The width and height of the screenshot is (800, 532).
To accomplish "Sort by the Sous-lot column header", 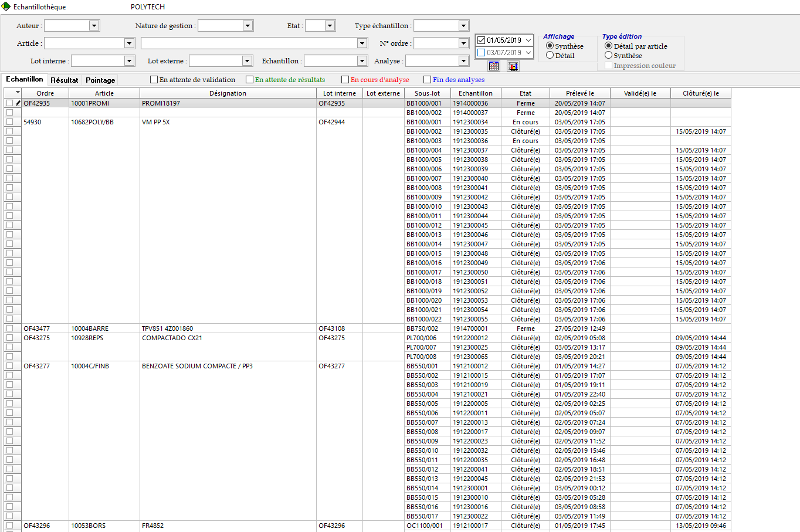I will (x=427, y=93).
